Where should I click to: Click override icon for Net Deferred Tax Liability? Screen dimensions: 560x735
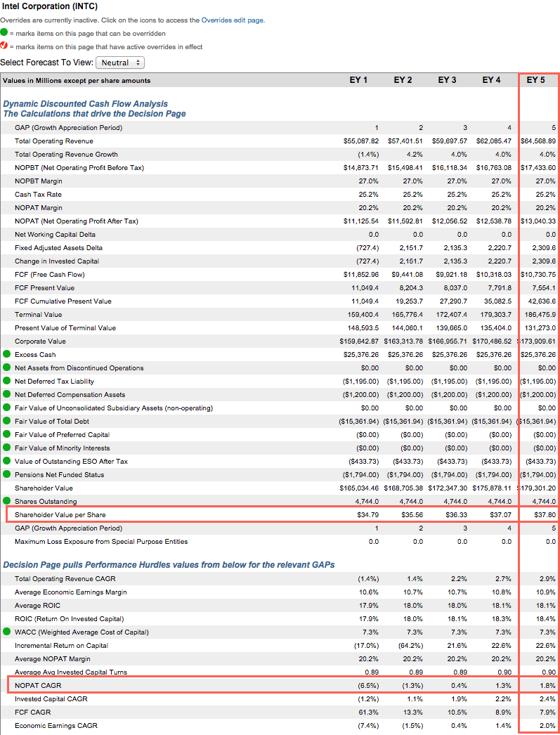(x=6, y=381)
